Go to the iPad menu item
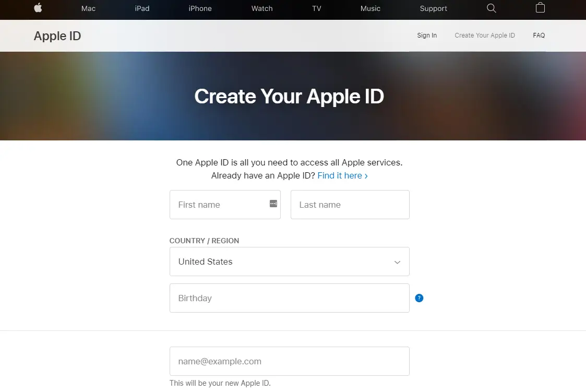 [x=142, y=8]
